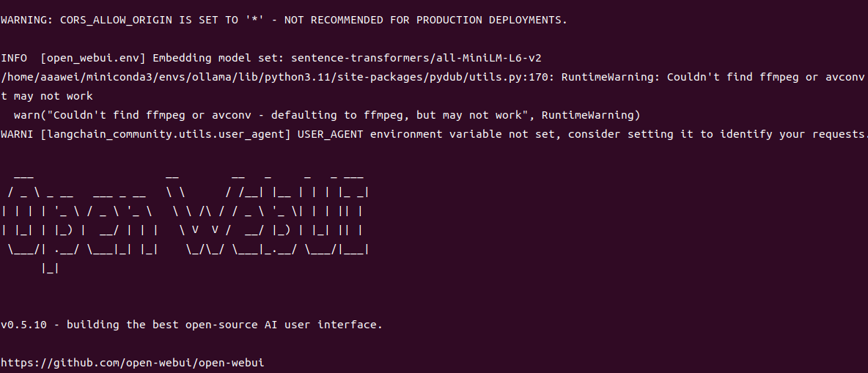This screenshot has height=373, width=868.
Task: Select the CORS_ALLOW_ORIGIN warning line
Action: click(284, 20)
